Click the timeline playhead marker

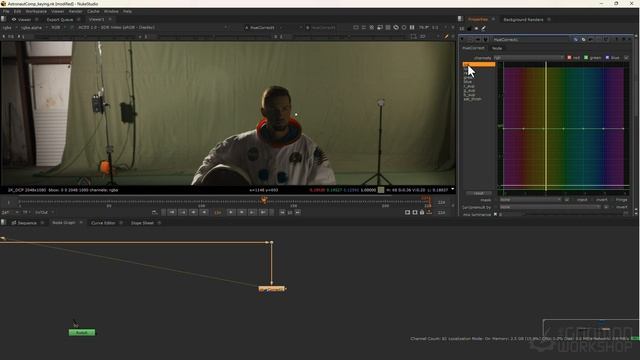point(264,200)
